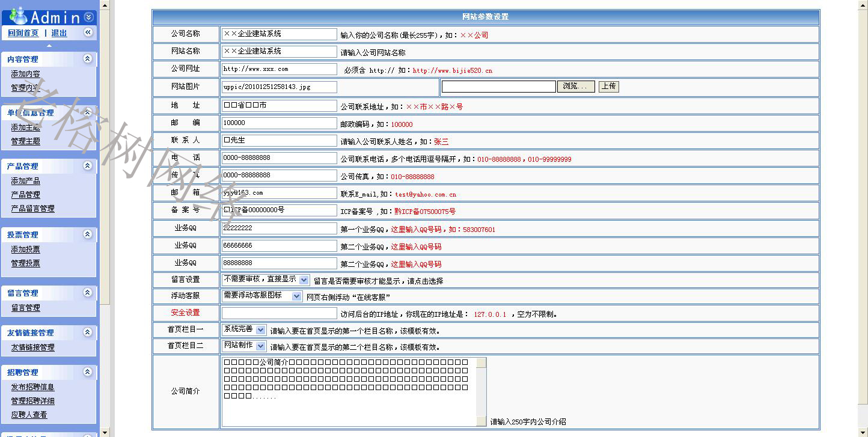
Task: Collapse sidebar with double-arrow icon
Action: pos(88,32)
